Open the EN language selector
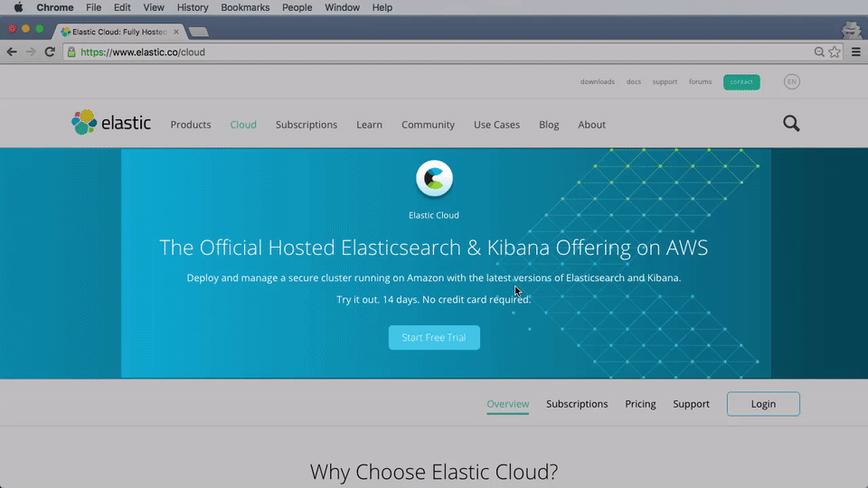Image resolution: width=868 pixels, height=488 pixels. pos(792,82)
